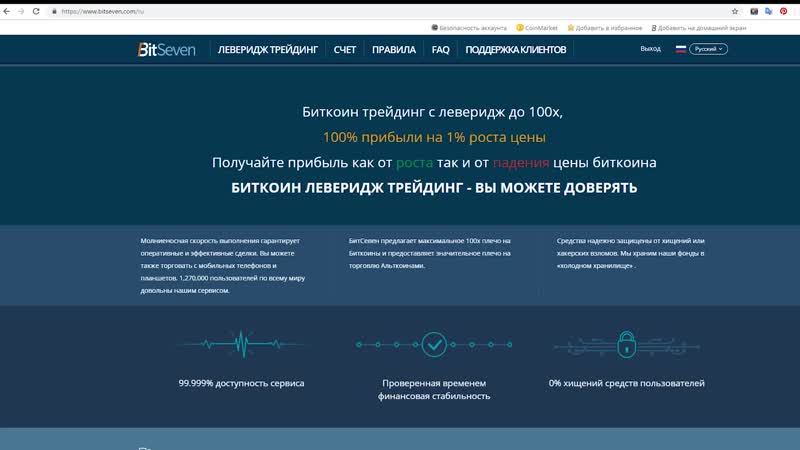Screen dimensions: 800x450
Task: Click the red word падения
Action: 521,162
